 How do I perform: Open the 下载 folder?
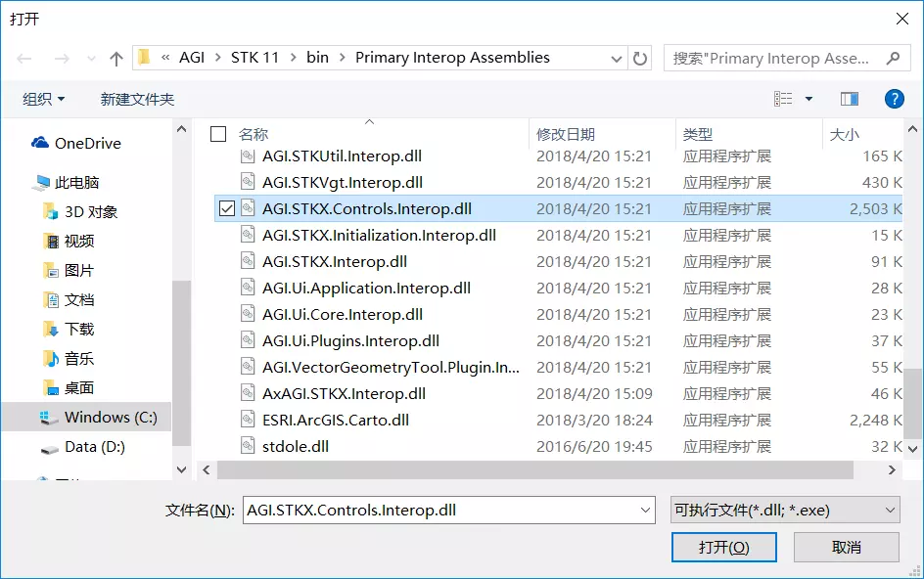click(x=69, y=330)
